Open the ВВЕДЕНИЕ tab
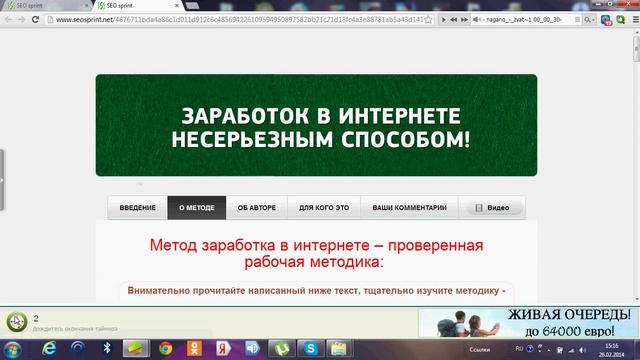 138,208
